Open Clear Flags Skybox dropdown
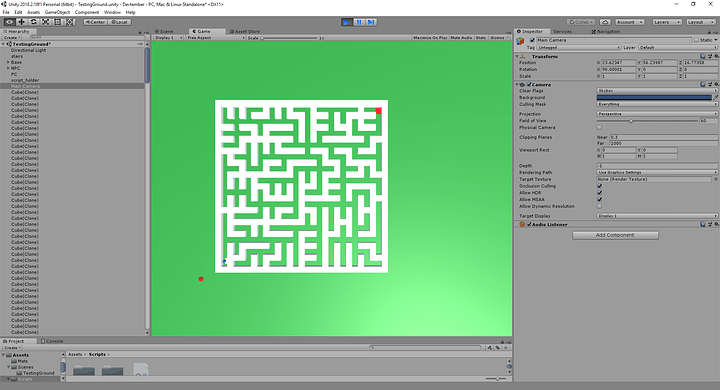 (657, 90)
